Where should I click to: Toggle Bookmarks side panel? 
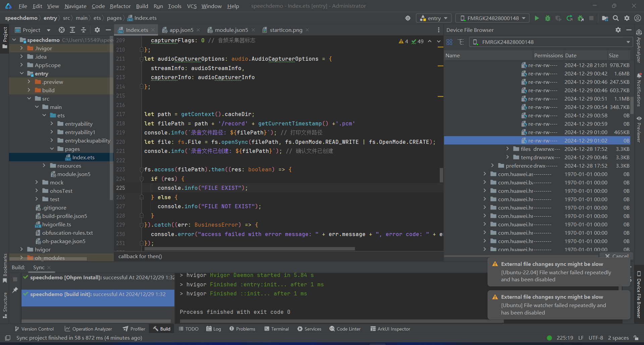click(x=5, y=268)
